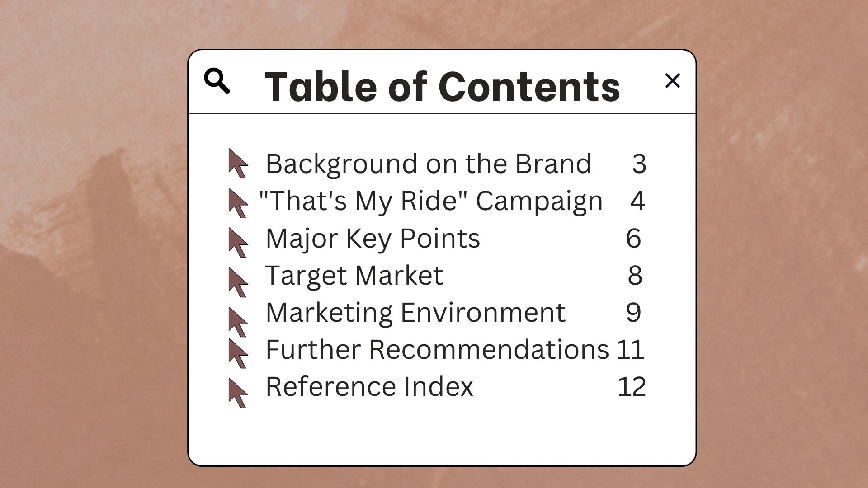Select the Major Key Points entry

pyautogui.click(x=373, y=238)
